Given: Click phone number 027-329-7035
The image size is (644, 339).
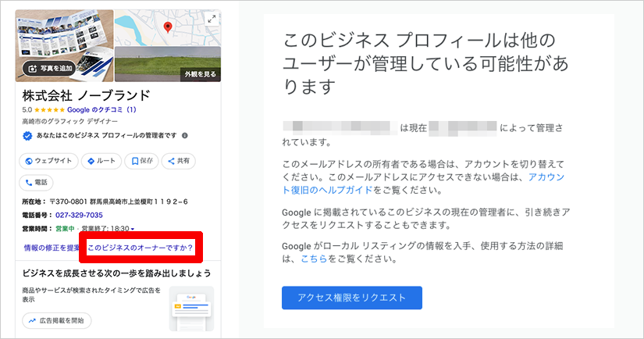Looking at the screenshot, I should pos(79,215).
